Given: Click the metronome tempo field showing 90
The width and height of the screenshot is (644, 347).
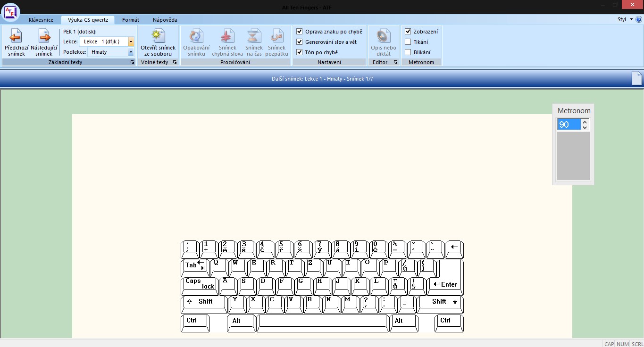Looking at the screenshot, I should (569, 124).
